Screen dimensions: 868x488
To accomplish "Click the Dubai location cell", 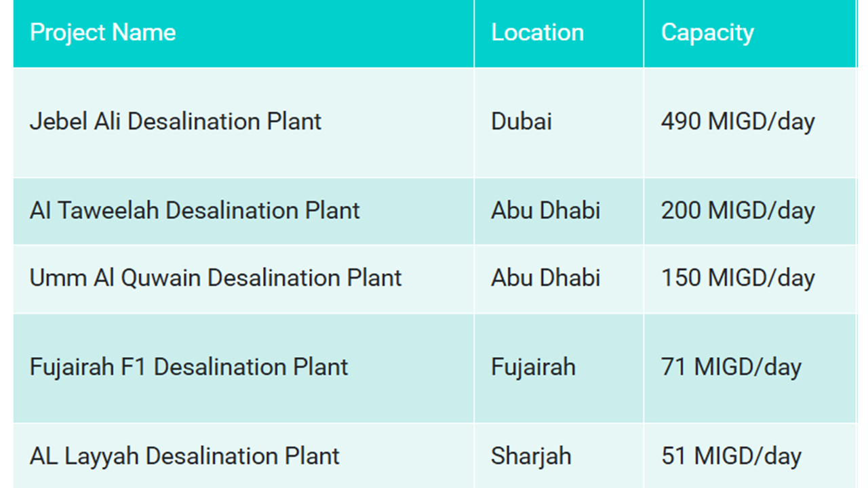I will click(521, 122).
